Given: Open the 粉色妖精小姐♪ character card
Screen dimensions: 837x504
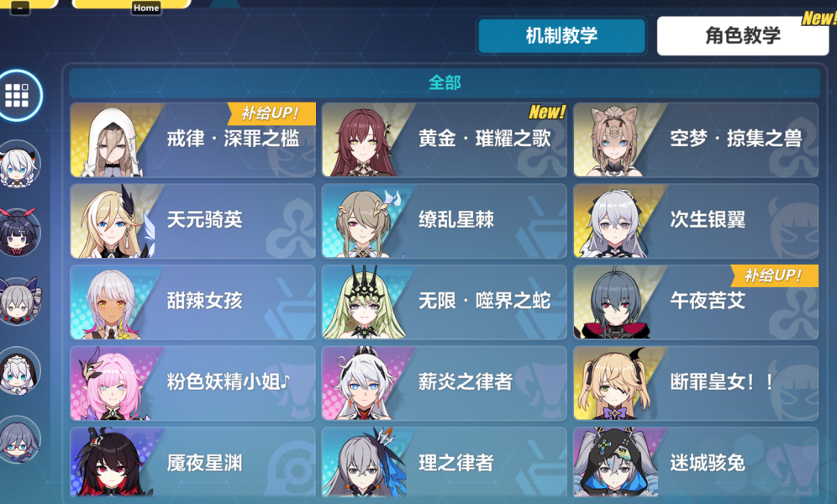Looking at the screenshot, I should coord(192,383).
